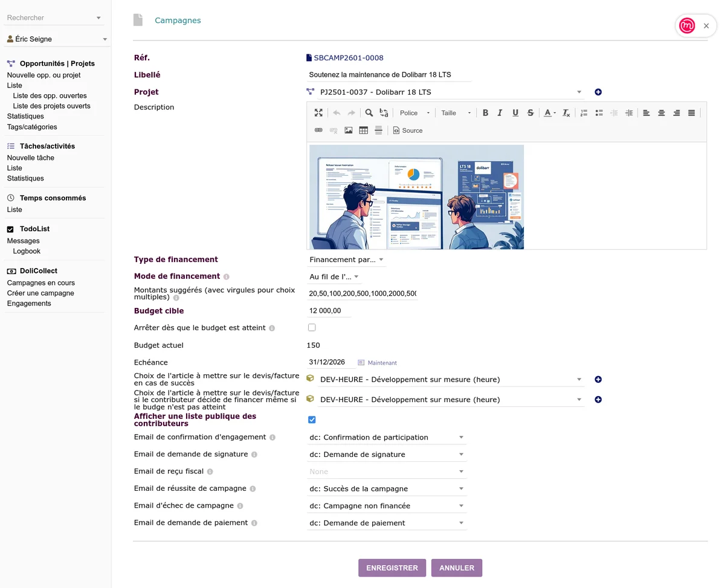Align text left
The width and height of the screenshot is (725, 588).
pos(646,113)
